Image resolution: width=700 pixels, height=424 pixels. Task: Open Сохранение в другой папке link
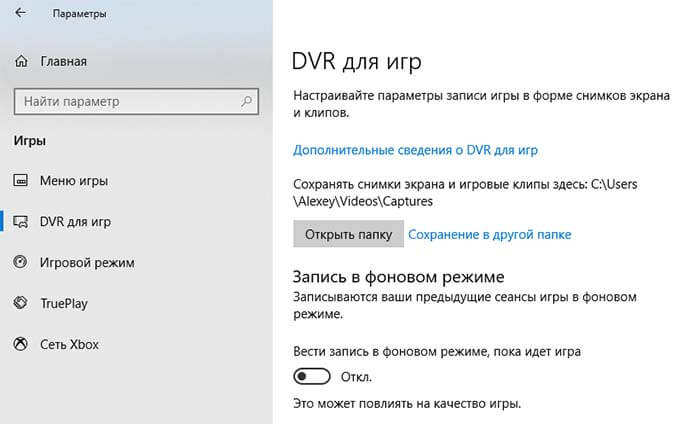click(x=490, y=234)
